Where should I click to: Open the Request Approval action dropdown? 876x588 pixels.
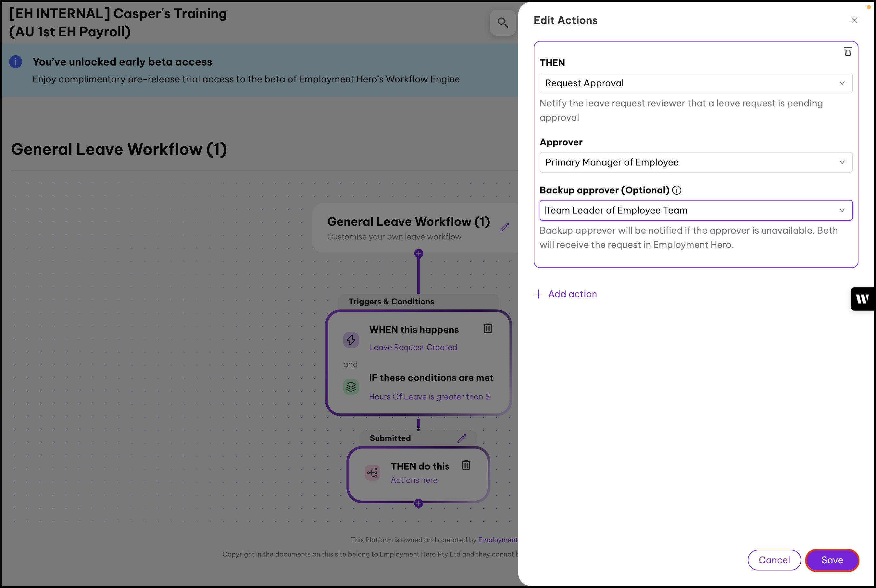click(695, 83)
